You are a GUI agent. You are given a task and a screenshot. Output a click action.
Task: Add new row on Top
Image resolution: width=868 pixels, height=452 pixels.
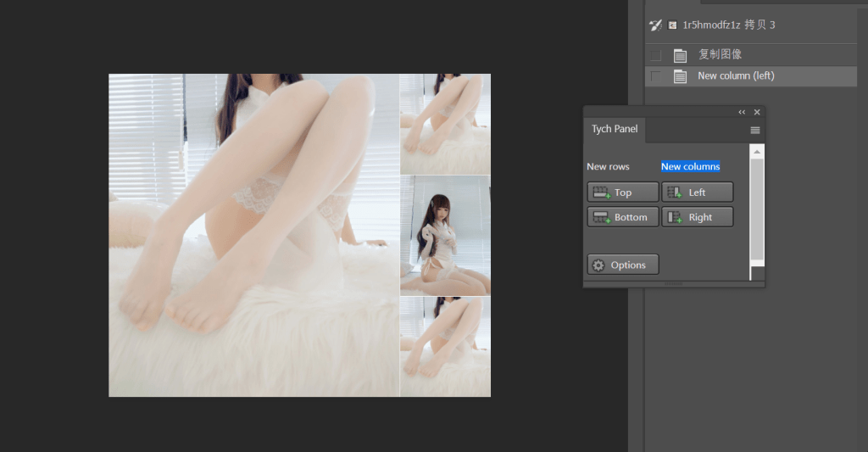pyautogui.click(x=623, y=193)
